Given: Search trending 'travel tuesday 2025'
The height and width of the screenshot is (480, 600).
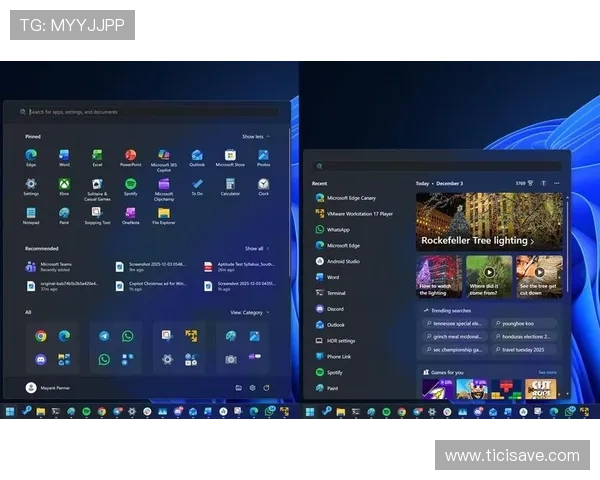Looking at the screenshot, I should click(x=523, y=349).
